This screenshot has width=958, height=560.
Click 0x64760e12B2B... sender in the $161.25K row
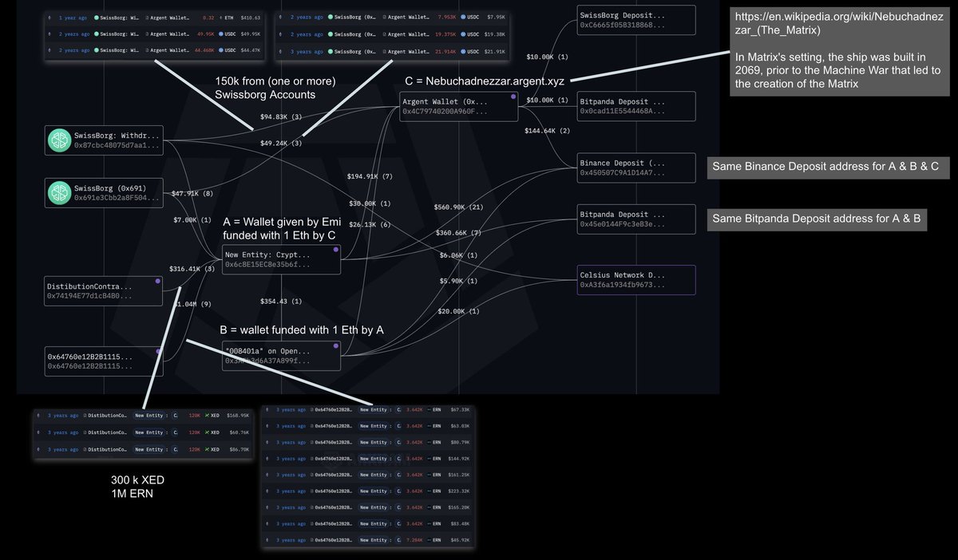(334, 475)
